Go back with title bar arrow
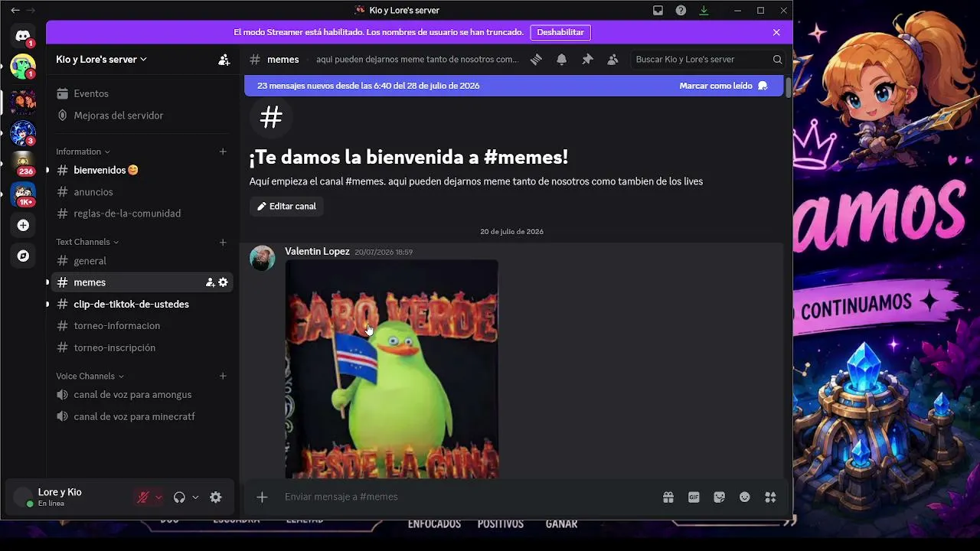The image size is (980, 551). click(15, 11)
